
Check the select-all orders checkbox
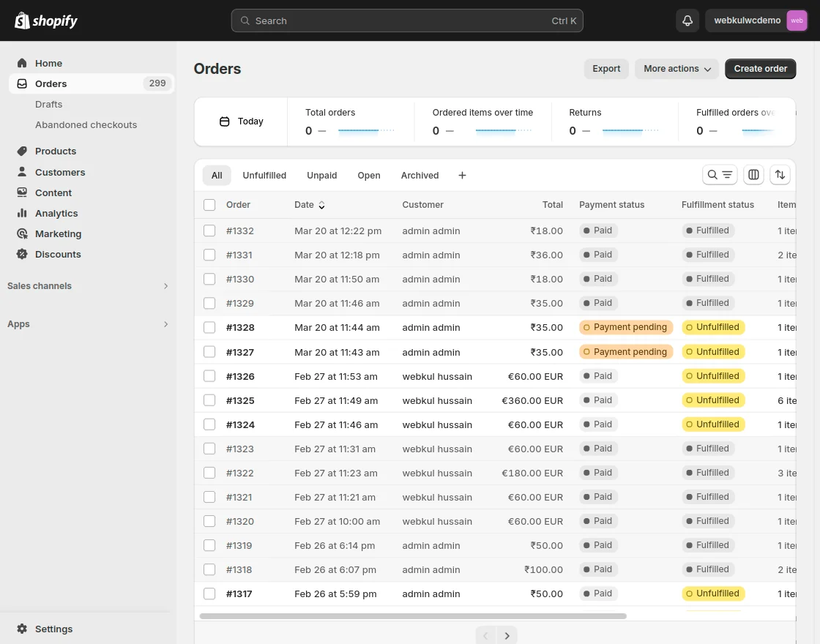point(209,205)
